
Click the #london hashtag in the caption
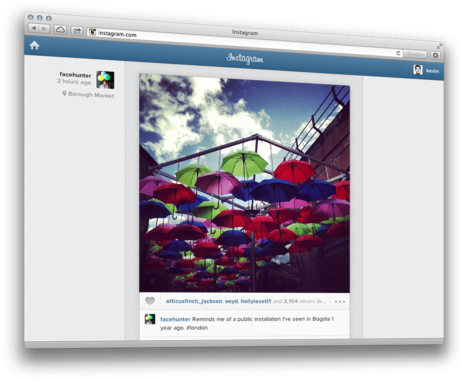click(x=197, y=328)
